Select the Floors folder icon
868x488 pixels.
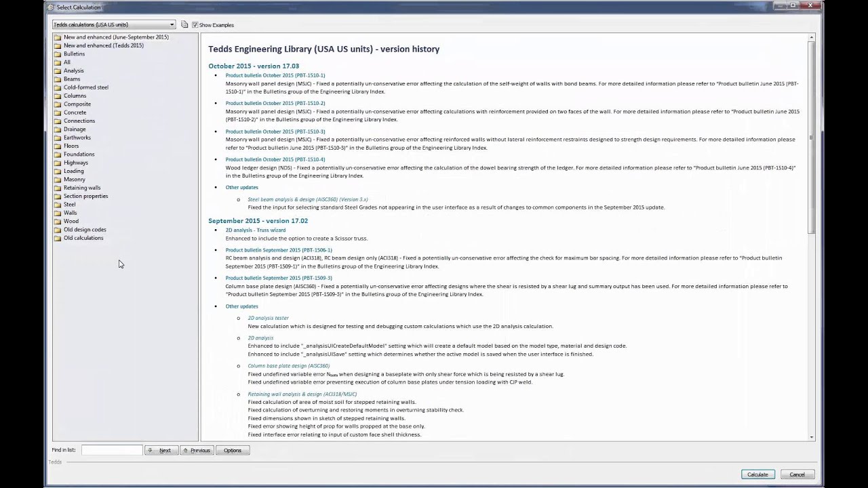[58, 146]
